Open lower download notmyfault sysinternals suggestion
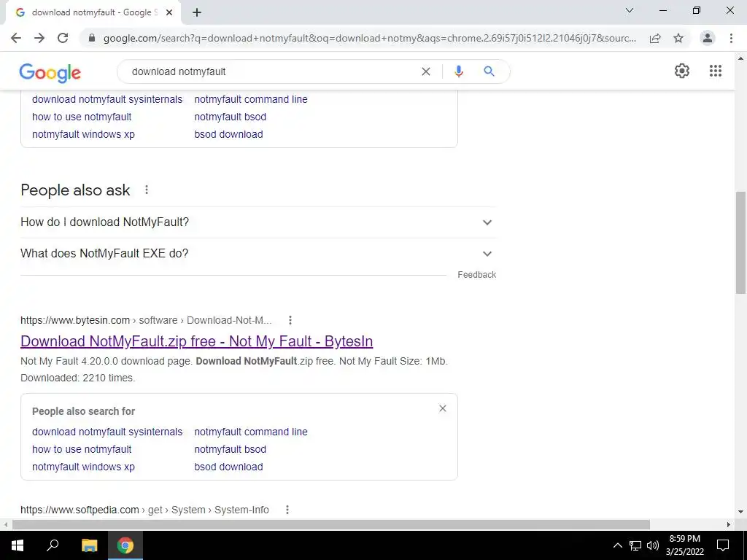 pos(107,432)
